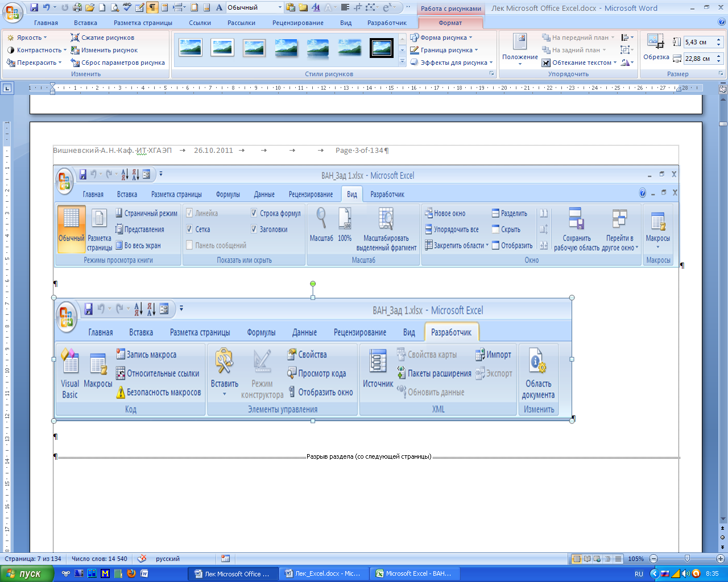Run the ABC spelling check icon
The image size is (728, 582).
tap(127, 7)
